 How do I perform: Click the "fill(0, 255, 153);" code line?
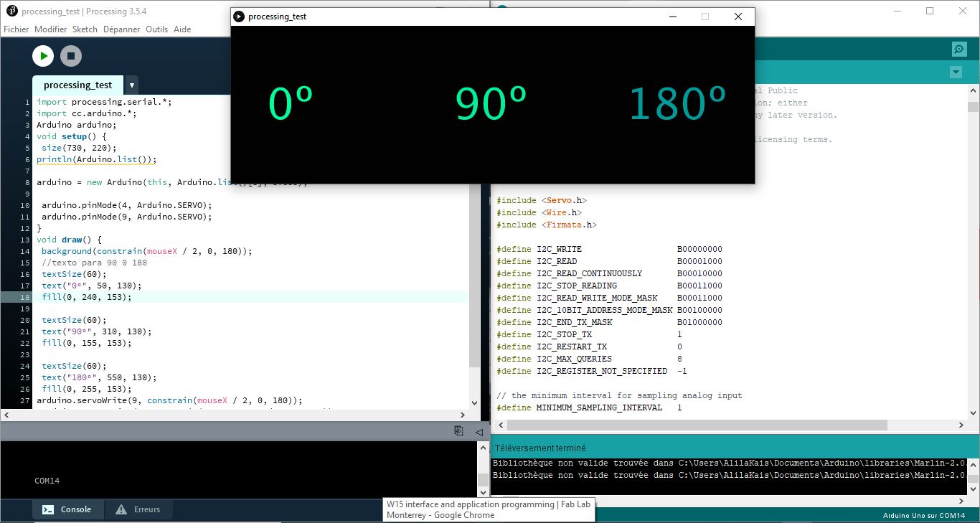(x=87, y=389)
